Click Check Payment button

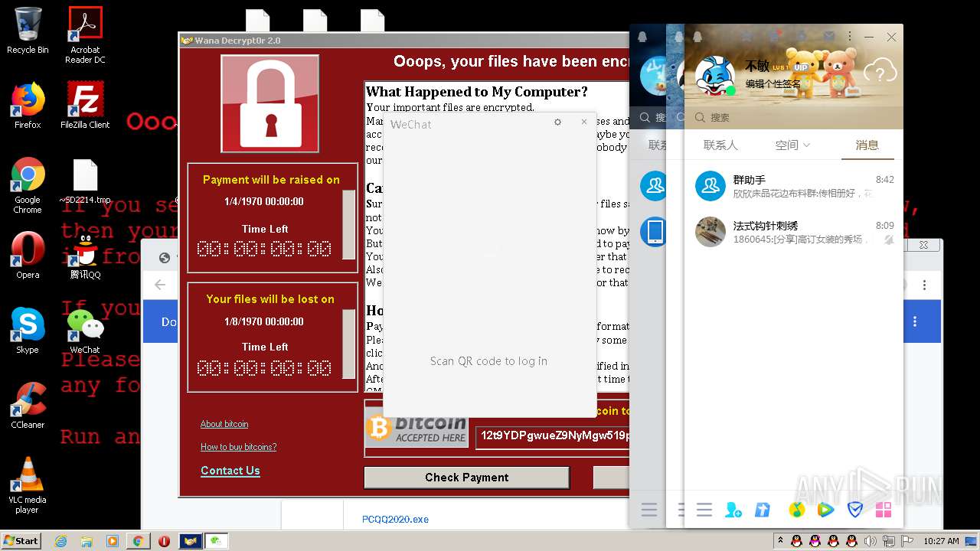tap(467, 478)
